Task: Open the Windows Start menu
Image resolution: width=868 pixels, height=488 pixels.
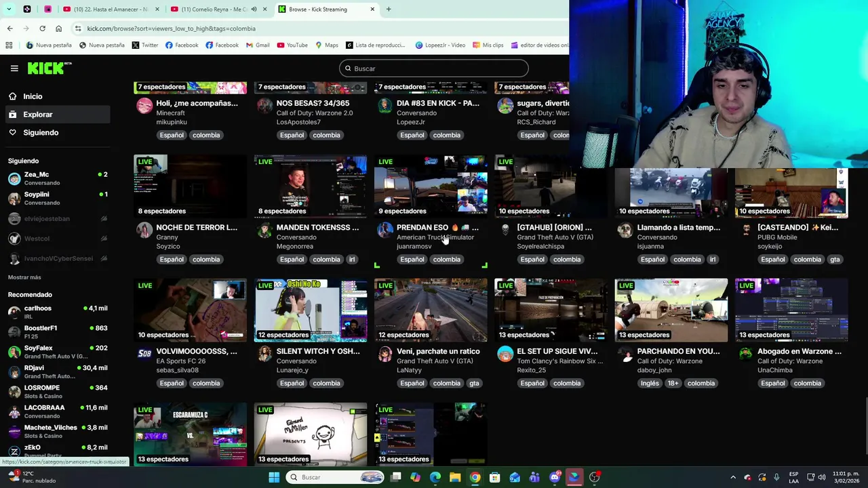Action: pyautogui.click(x=274, y=477)
